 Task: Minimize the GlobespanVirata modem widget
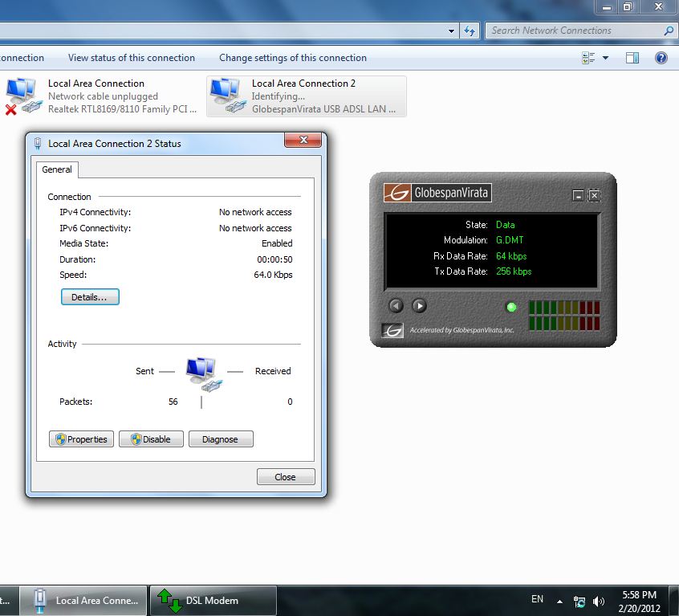pos(578,195)
